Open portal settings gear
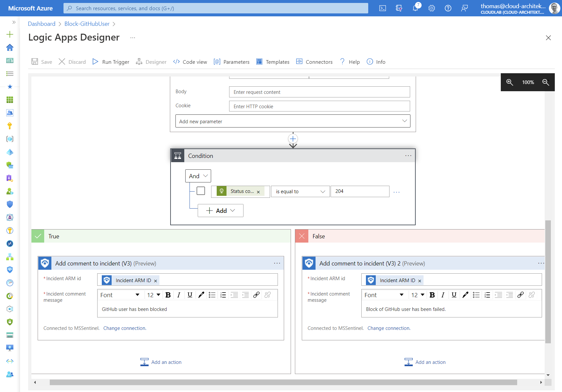Image resolution: width=562 pixels, height=392 pixels. 432,8
